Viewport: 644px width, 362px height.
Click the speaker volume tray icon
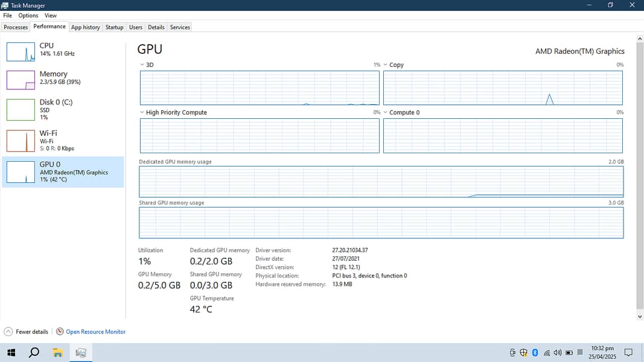coord(557,352)
